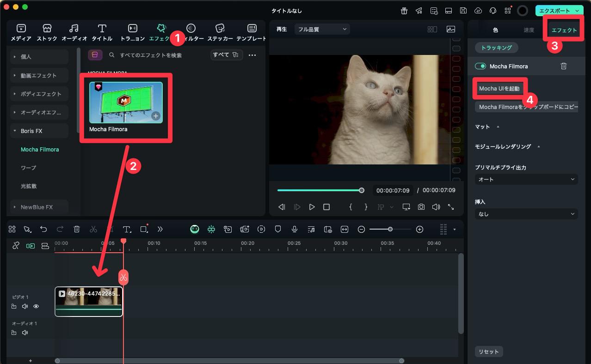Screen dimensions: 591x364
Task: Play the preview video
Action: pos(312,207)
